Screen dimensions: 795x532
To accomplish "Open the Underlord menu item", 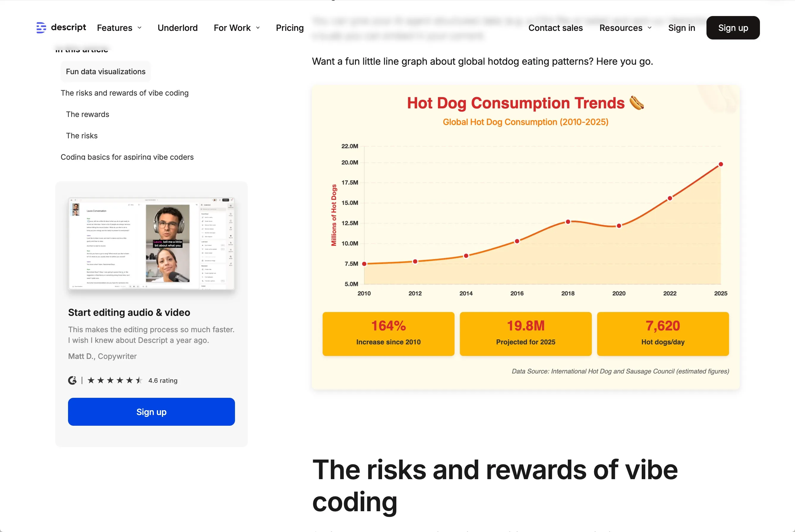I will coord(178,28).
